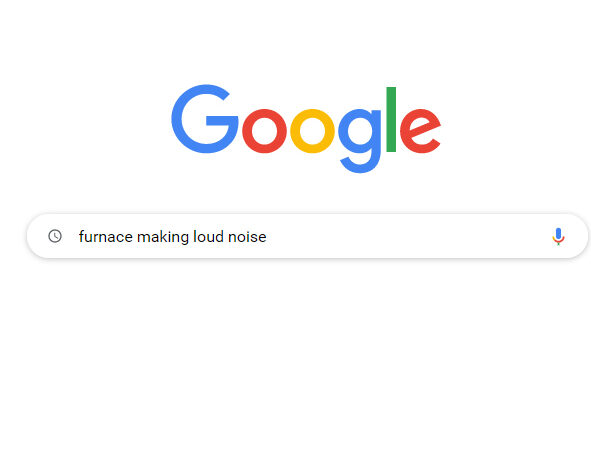
Task: Click the green letter l in the logo
Action: (391, 119)
